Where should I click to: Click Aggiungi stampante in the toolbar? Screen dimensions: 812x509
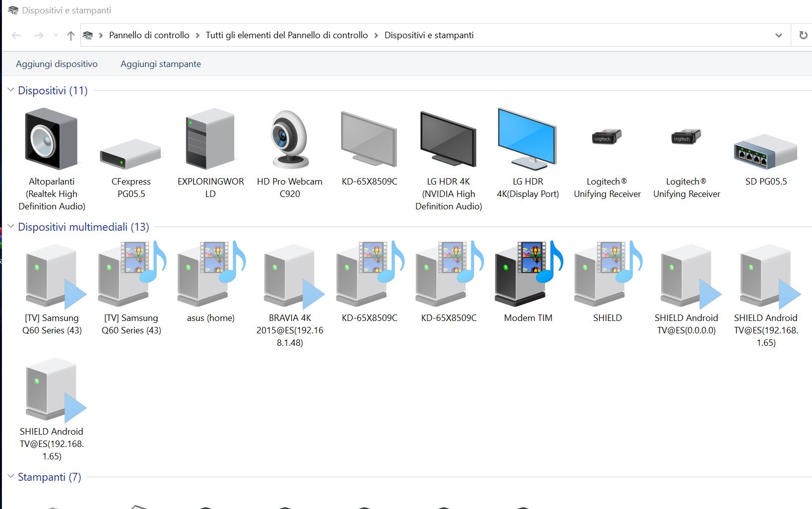pyautogui.click(x=161, y=64)
